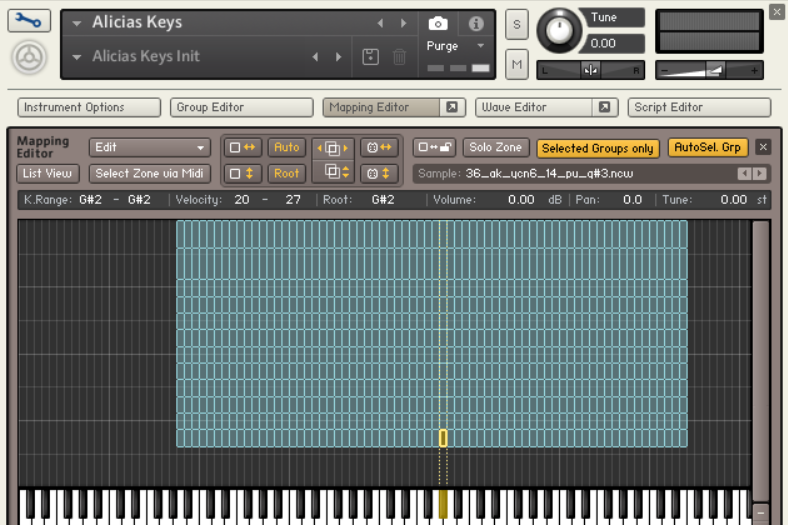Click the vertical overlap resolve icon
This screenshot has height=525, width=788.
335,172
